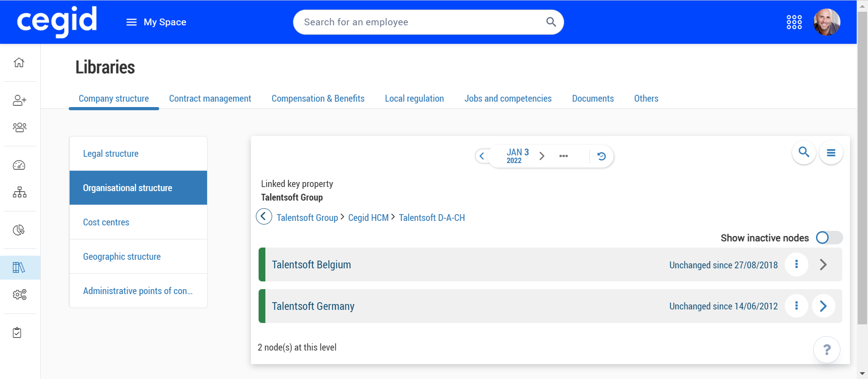
Task: Click the breadcrumb back arrow
Action: click(x=264, y=216)
